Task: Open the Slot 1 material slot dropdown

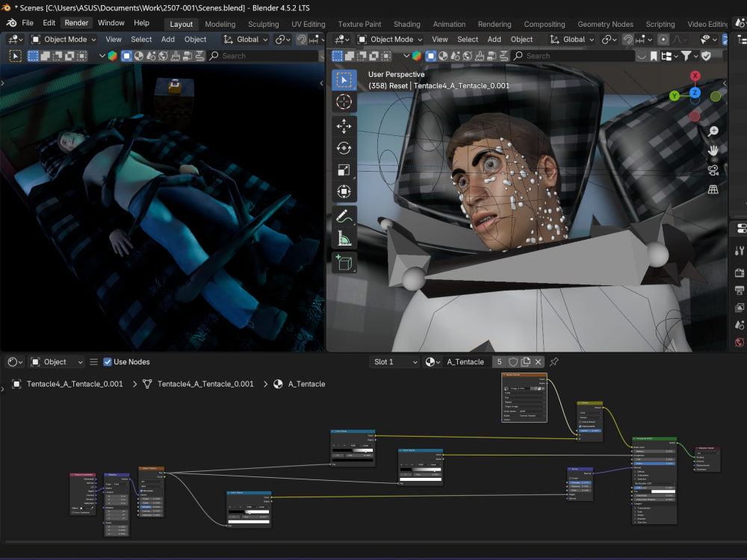Action: (x=395, y=362)
